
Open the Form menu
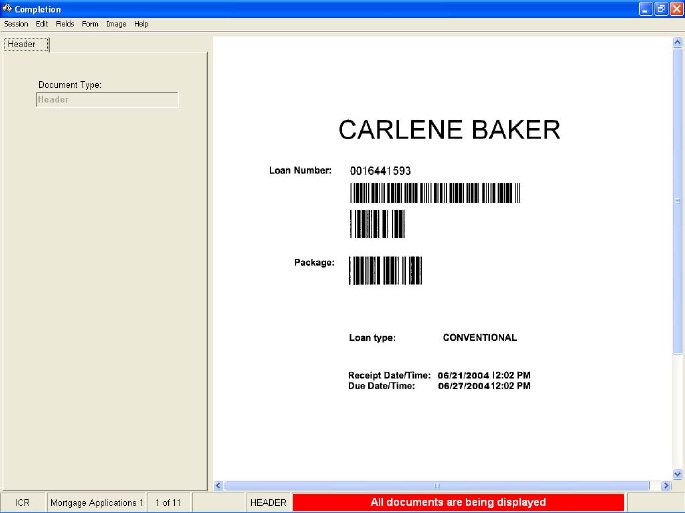[x=90, y=24]
